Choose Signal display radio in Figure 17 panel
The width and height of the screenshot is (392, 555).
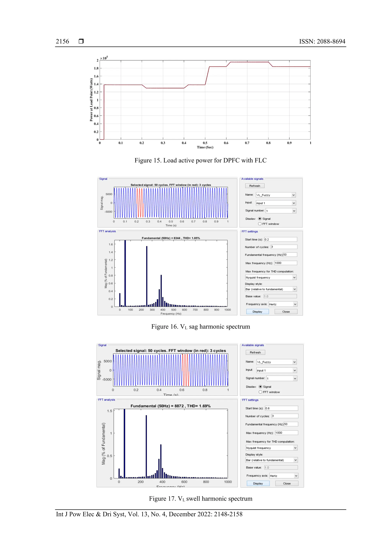click(260, 387)
